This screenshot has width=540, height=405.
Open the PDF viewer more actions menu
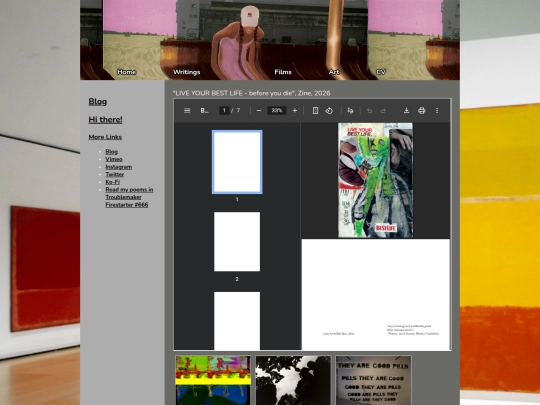pyautogui.click(x=437, y=111)
